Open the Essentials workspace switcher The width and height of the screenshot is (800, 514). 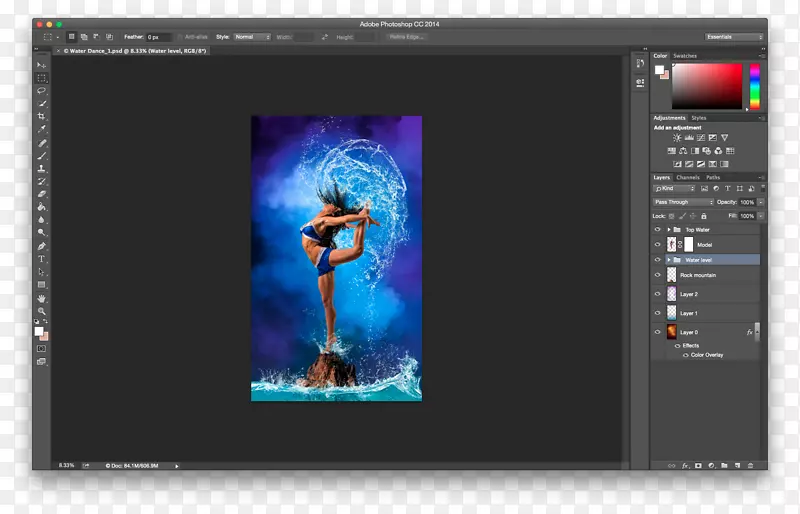(x=733, y=37)
